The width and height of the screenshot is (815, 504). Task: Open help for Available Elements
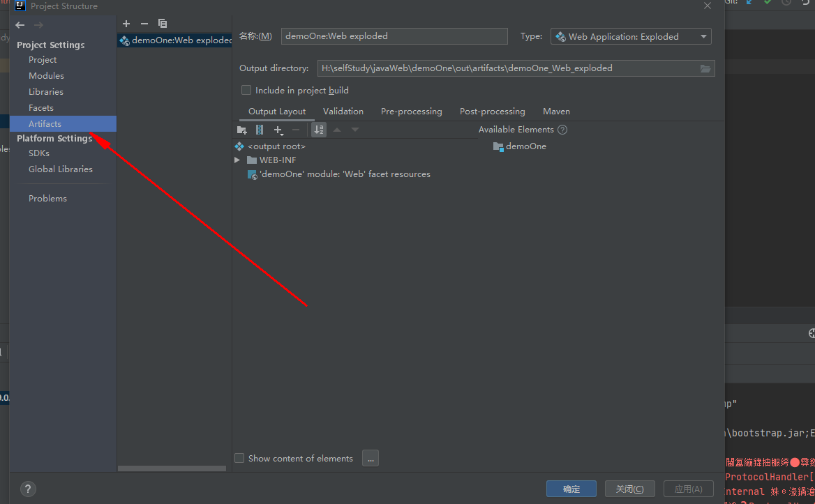coord(562,130)
